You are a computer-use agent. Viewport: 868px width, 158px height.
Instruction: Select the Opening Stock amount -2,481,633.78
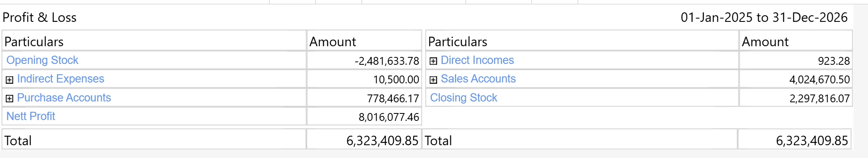click(x=387, y=61)
